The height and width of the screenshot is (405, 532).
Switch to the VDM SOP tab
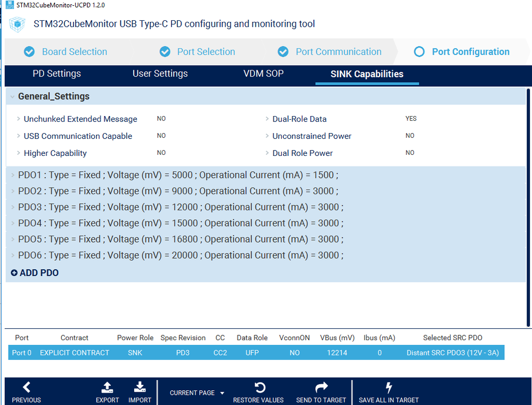pos(263,73)
